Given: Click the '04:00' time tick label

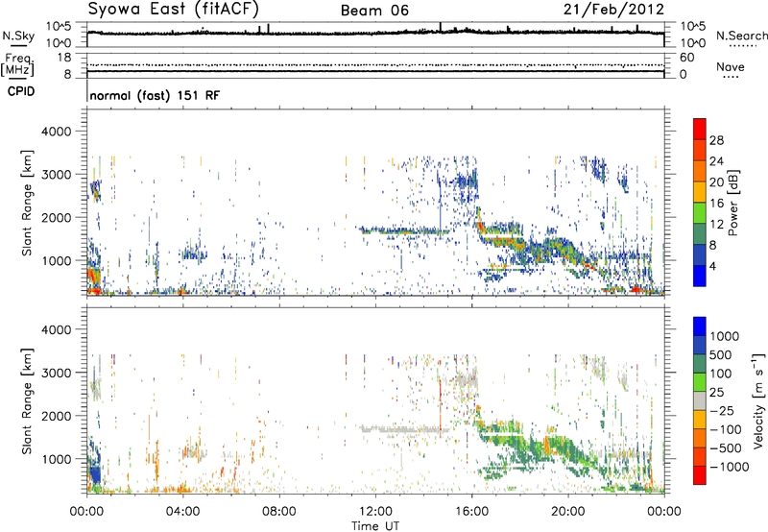Looking at the screenshot, I should [x=183, y=512].
